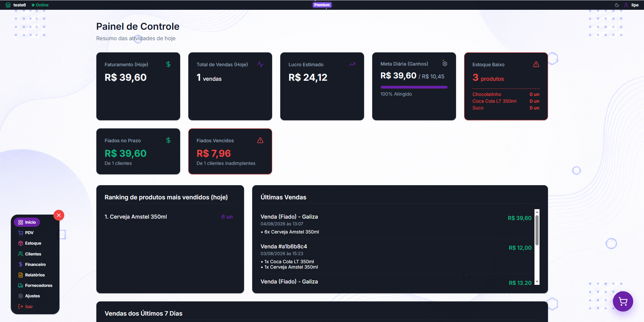Click '03/08/2026 às 15:23' sale date
Viewport: 644px width, 322px height.
282,253
